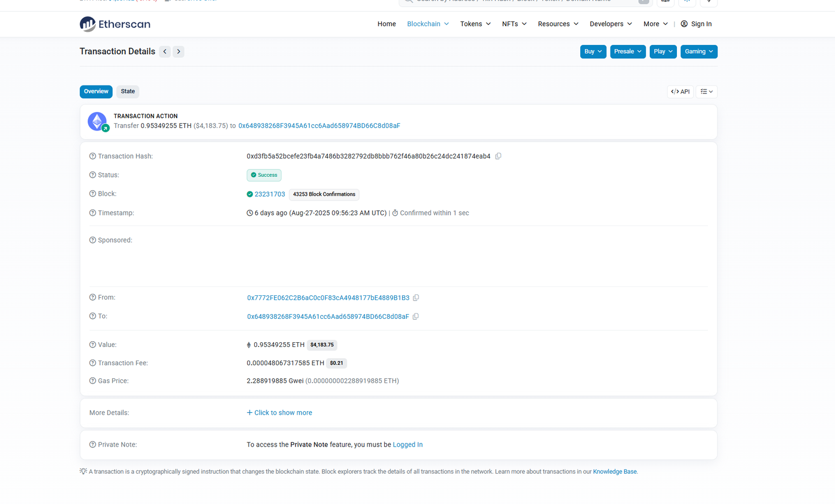Click the Ethereum transaction action icon
Viewport: 835px width, 504px height.
tap(98, 121)
